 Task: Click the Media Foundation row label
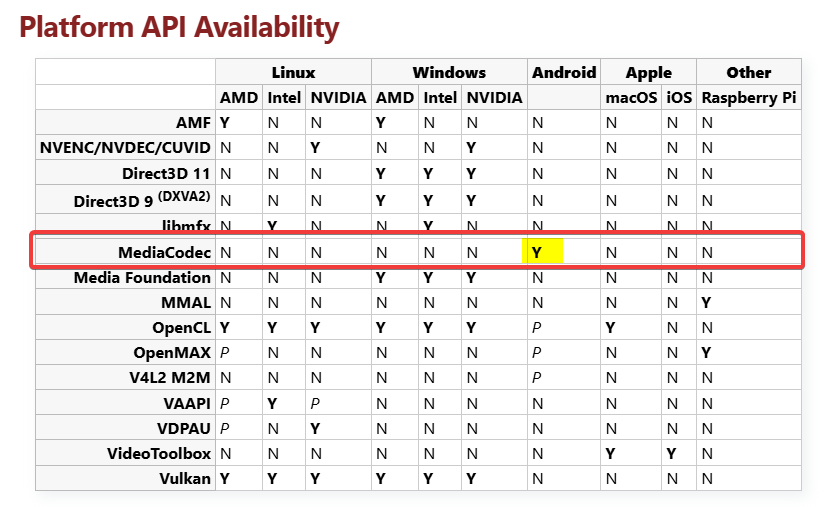point(142,278)
